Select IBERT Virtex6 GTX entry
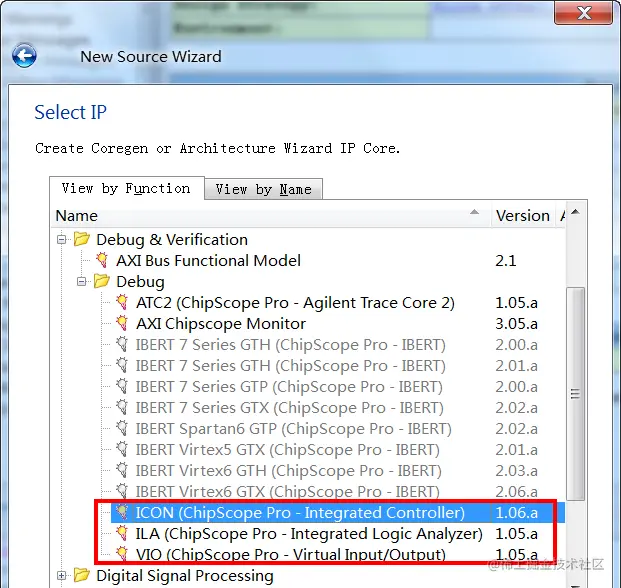The width and height of the screenshot is (621, 588). (288, 491)
